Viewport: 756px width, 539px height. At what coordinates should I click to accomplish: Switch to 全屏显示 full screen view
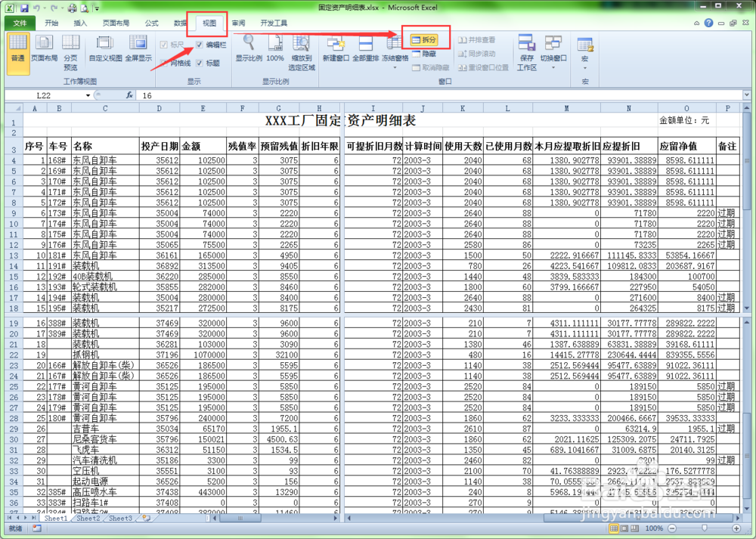(139, 49)
